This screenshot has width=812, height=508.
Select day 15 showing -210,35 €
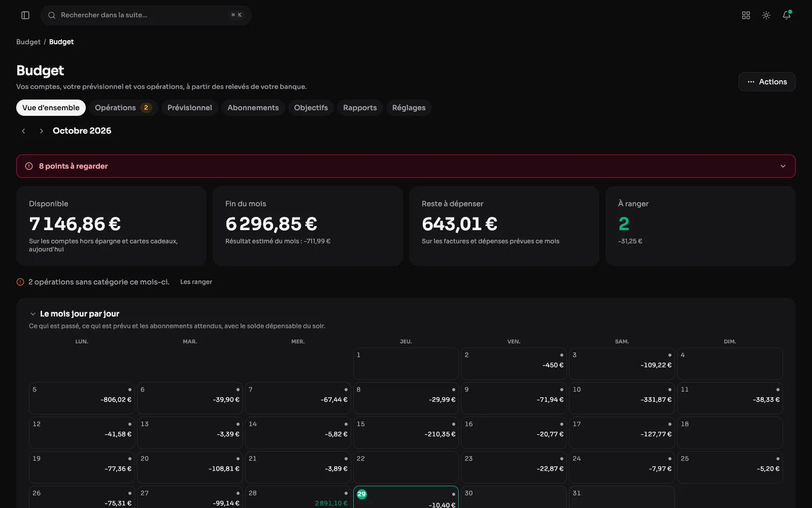pyautogui.click(x=406, y=433)
